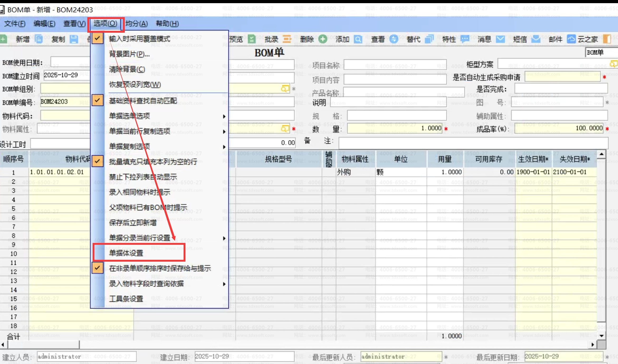618x364 pixels.
Task: Click the 备注 input field
Action: click(473, 143)
